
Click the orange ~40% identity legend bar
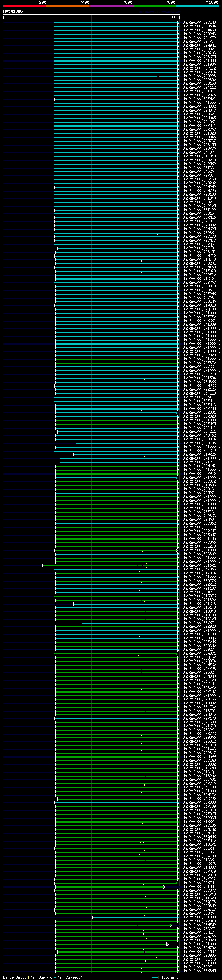tap(68, 6)
